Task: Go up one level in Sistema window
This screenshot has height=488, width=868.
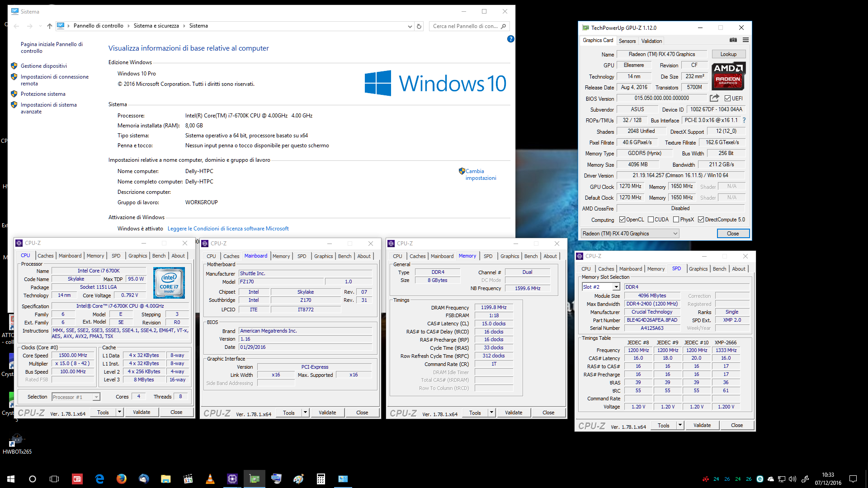Action: 50,26
